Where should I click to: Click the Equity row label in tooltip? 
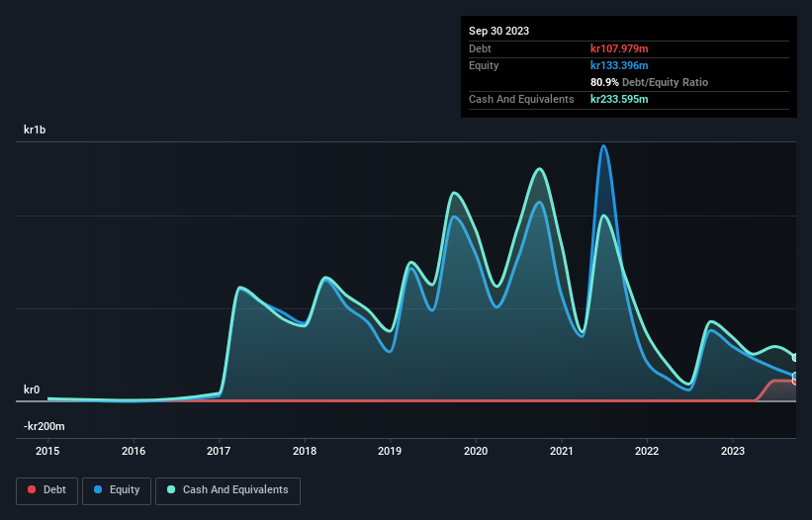pos(484,65)
